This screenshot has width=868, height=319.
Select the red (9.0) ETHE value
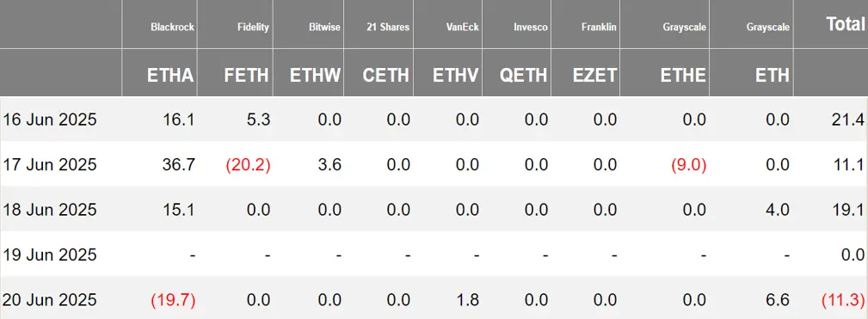[689, 165]
